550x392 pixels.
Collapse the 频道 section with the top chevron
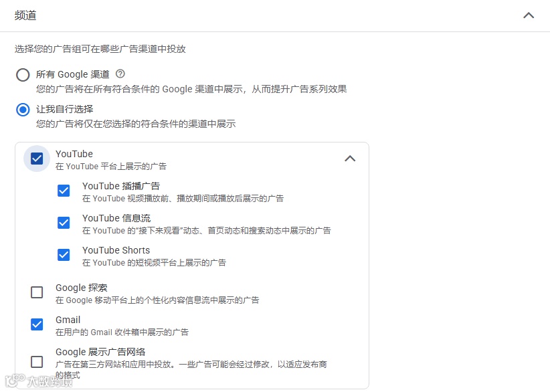(529, 15)
